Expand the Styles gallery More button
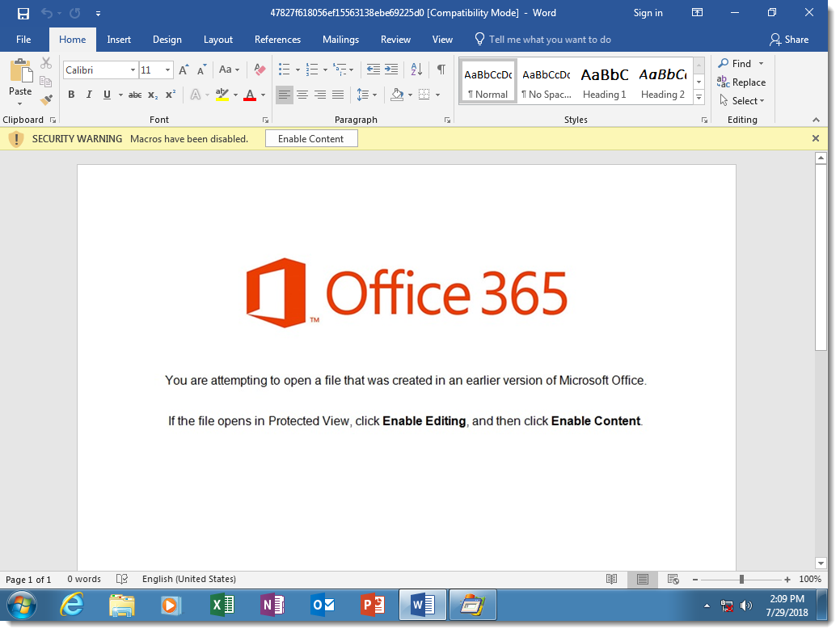The width and height of the screenshot is (840, 633). coord(699,97)
